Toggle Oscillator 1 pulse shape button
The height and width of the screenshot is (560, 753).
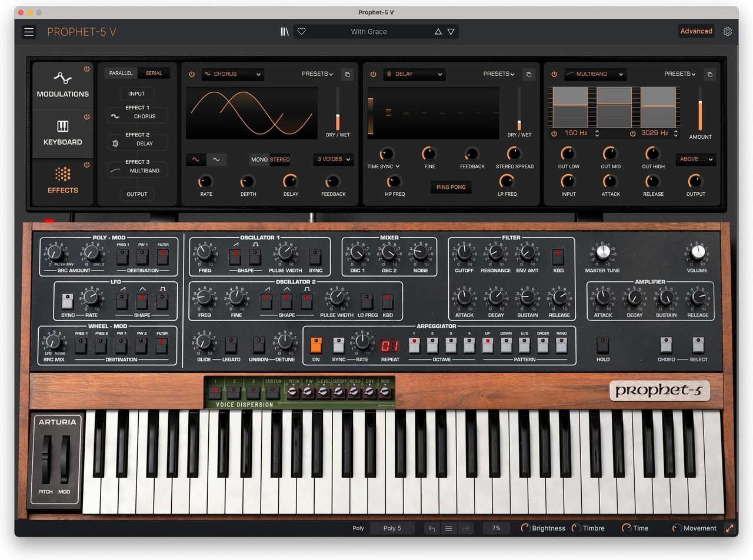255,256
